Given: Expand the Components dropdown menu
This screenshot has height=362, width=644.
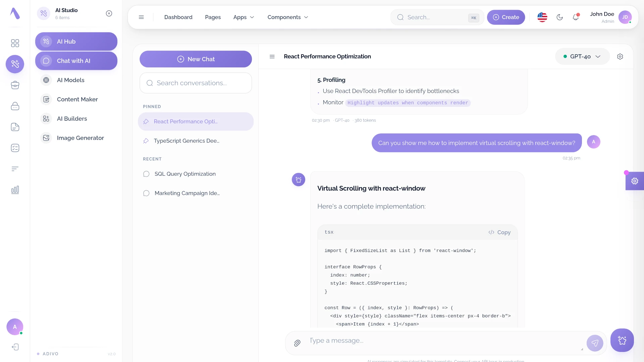Looking at the screenshot, I should point(288,17).
